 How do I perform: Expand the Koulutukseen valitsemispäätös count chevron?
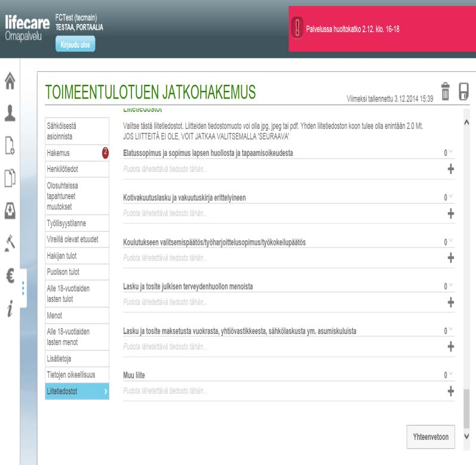point(451,240)
